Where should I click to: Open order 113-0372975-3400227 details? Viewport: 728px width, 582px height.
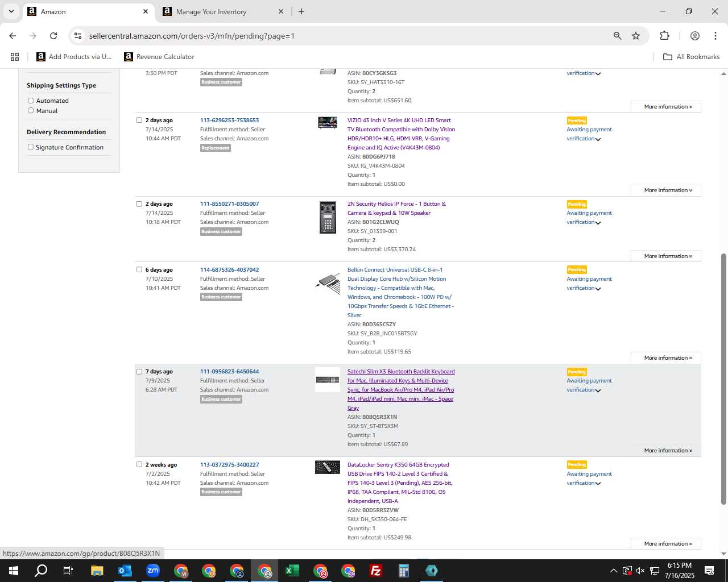[229, 464]
